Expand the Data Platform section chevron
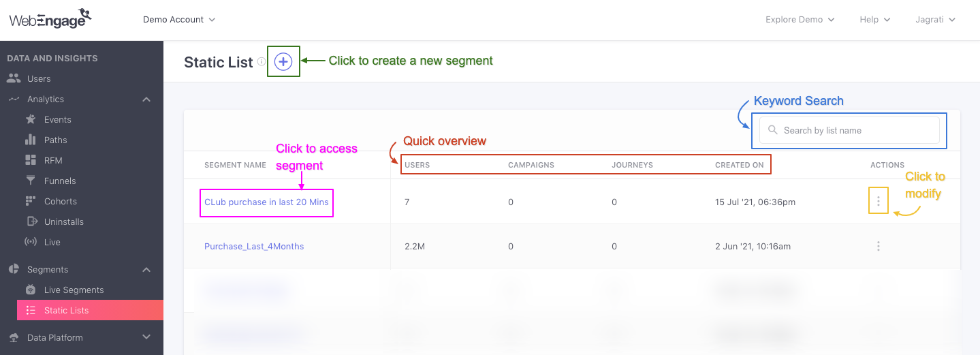This screenshot has width=980, height=355. tap(146, 337)
